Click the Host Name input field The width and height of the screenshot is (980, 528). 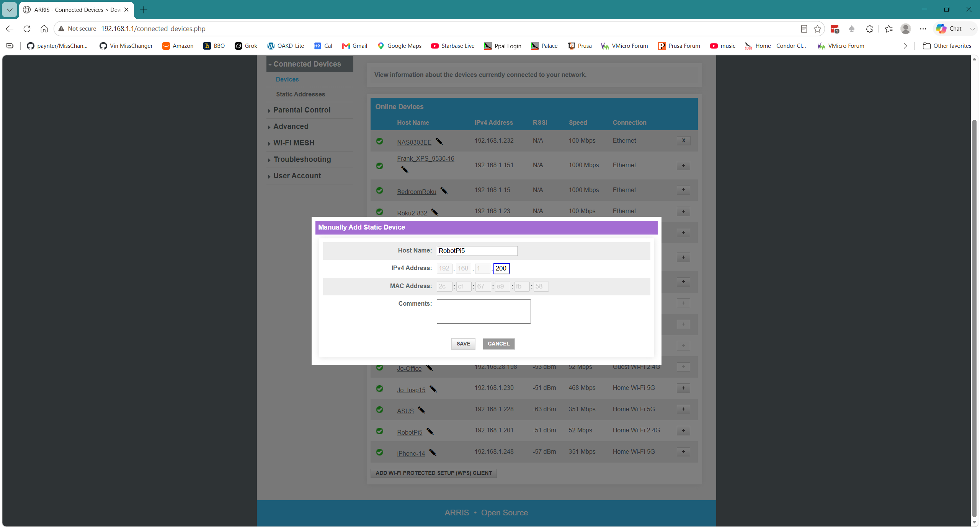pos(477,251)
